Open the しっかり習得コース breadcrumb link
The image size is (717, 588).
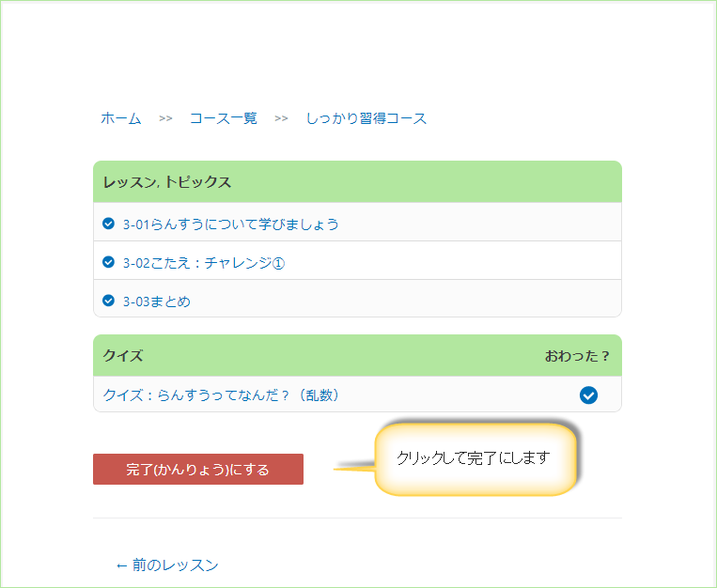click(x=366, y=118)
